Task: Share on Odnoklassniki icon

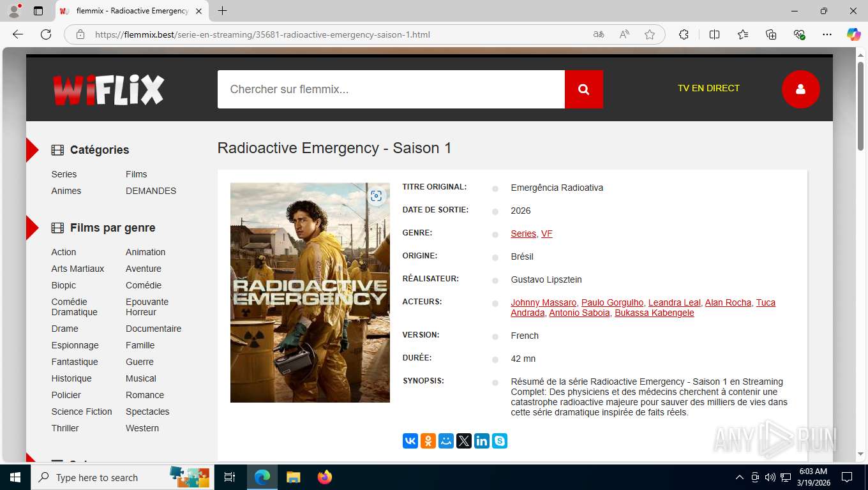Action: (428, 441)
